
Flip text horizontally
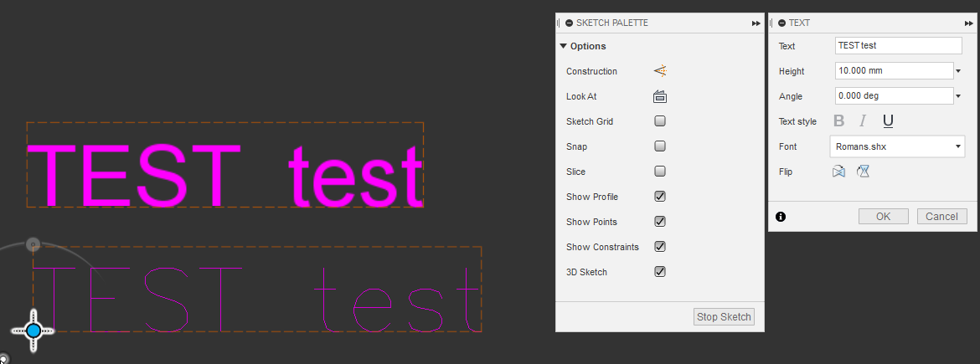pos(838,171)
